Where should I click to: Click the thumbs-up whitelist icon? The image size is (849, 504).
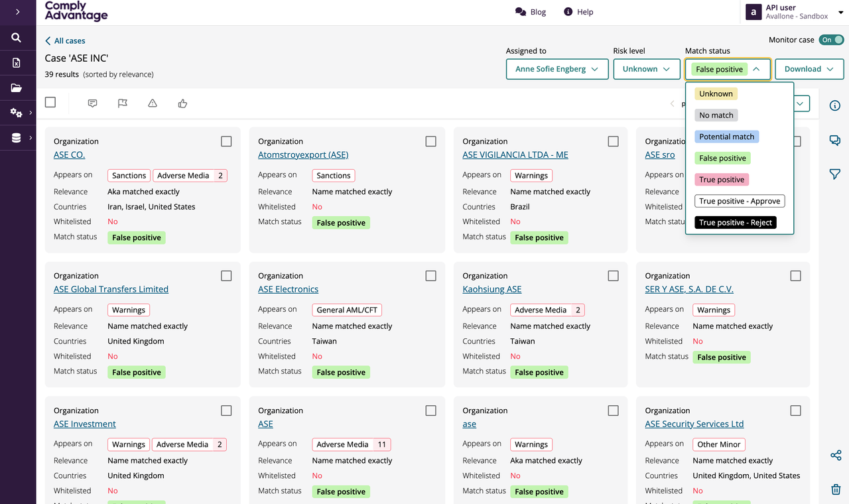click(182, 103)
